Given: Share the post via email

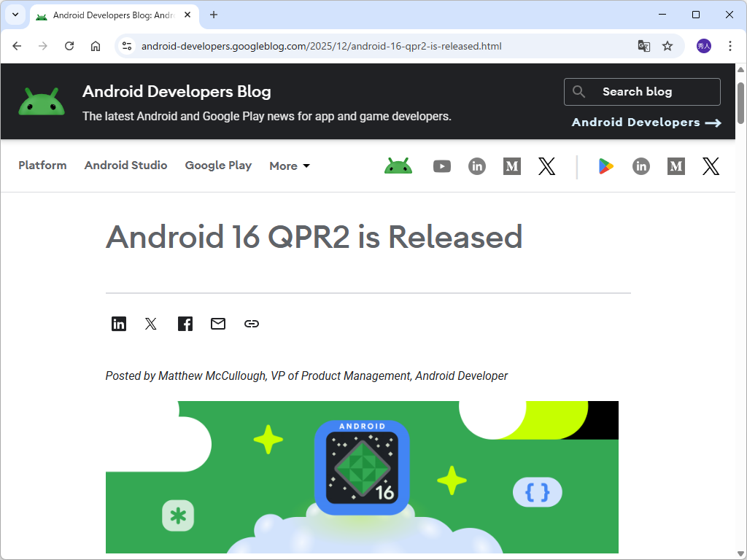Looking at the screenshot, I should pyautogui.click(x=217, y=324).
